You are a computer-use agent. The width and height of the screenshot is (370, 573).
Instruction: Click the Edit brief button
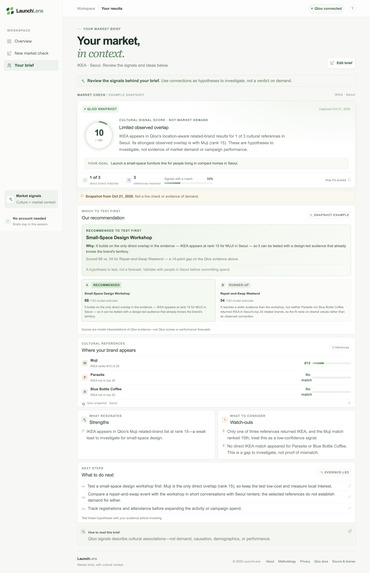[341, 63]
